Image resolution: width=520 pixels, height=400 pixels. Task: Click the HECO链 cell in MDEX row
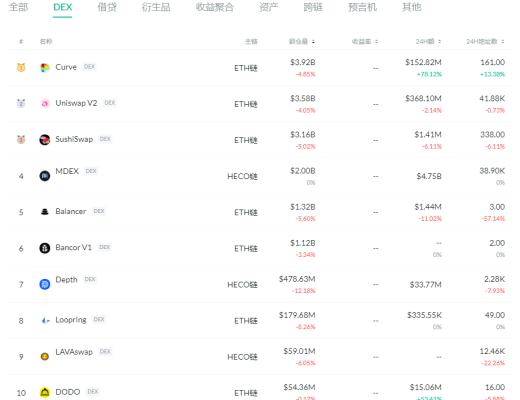coord(242,176)
